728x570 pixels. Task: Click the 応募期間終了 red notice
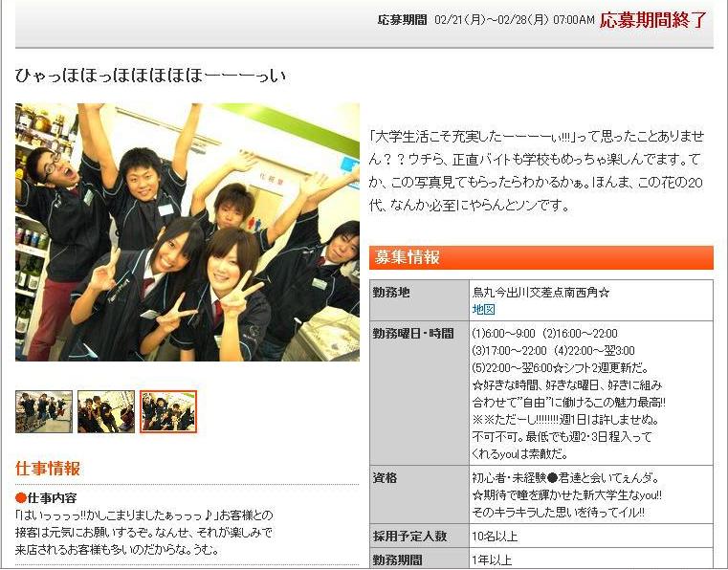coord(652,20)
